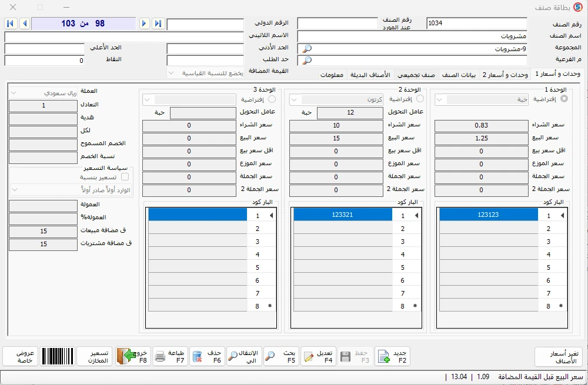Select barcode 123123 in unit 1 list

pyautogui.click(x=489, y=215)
